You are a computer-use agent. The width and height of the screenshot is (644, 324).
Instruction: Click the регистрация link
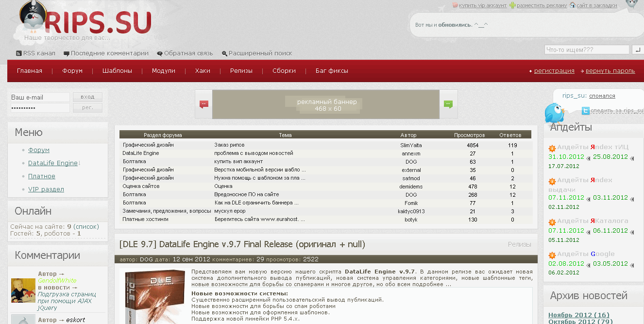click(x=554, y=71)
